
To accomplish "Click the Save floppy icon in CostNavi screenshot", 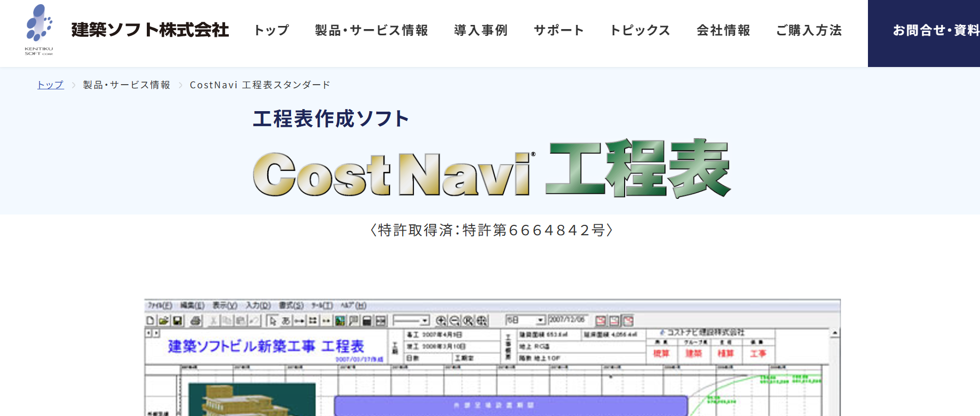I will click(x=177, y=320).
